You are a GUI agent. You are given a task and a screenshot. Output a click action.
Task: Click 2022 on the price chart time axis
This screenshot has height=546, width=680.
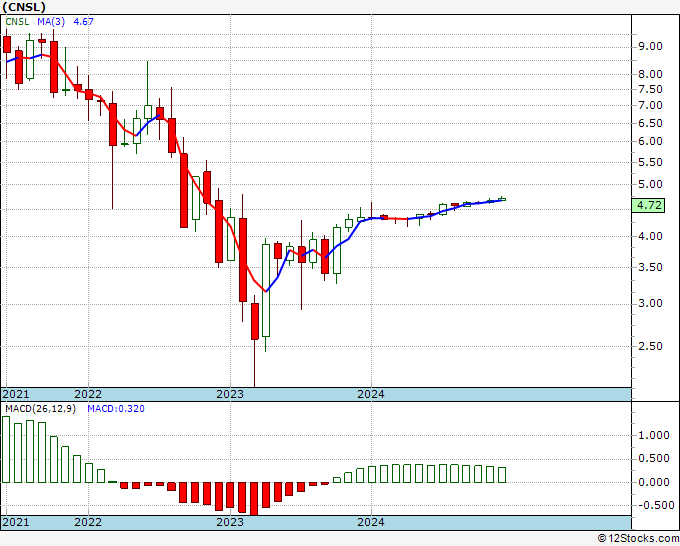[88, 394]
